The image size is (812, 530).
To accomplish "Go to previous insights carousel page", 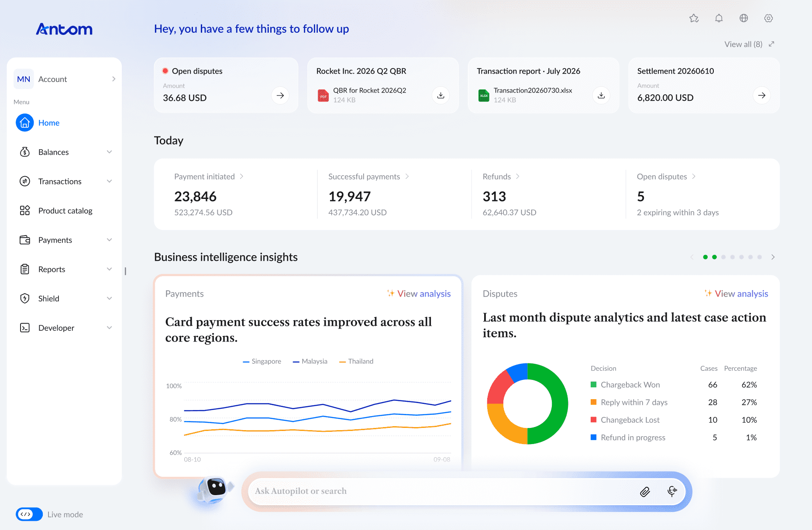I will [692, 257].
